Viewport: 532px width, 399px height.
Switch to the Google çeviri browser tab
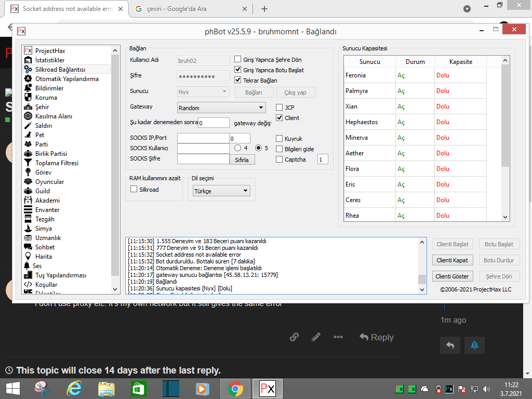pos(188,9)
